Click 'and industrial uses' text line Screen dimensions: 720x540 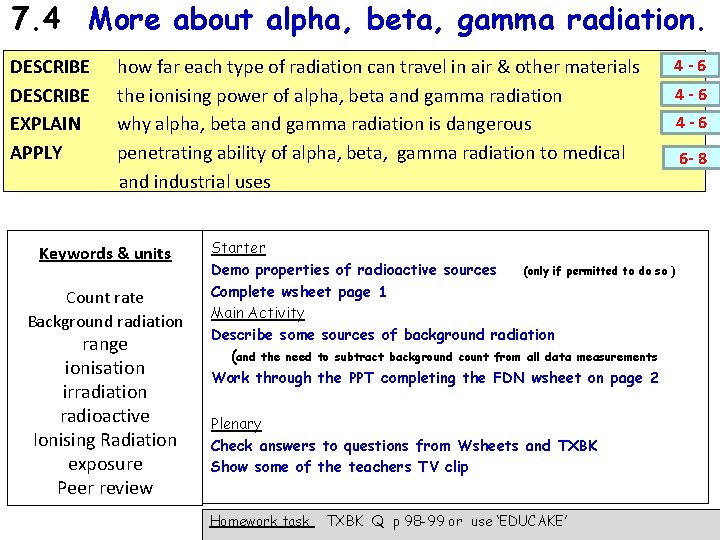click(195, 182)
